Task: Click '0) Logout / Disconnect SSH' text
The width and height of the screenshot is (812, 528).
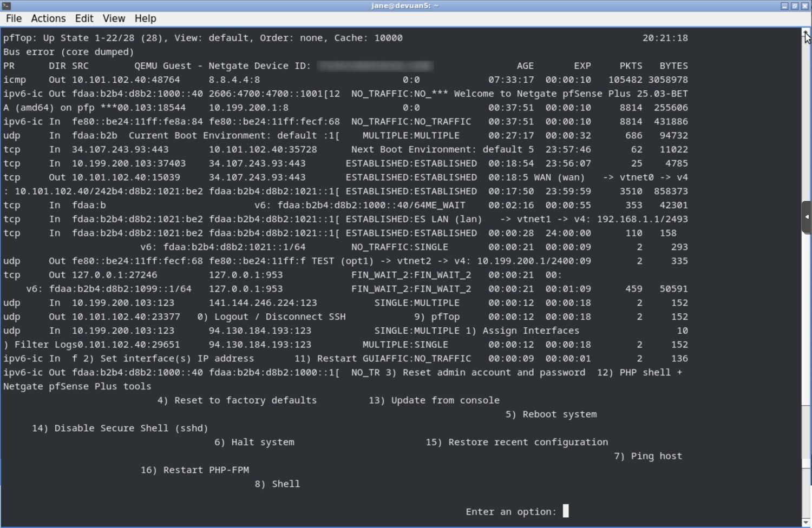Action: pos(271,316)
